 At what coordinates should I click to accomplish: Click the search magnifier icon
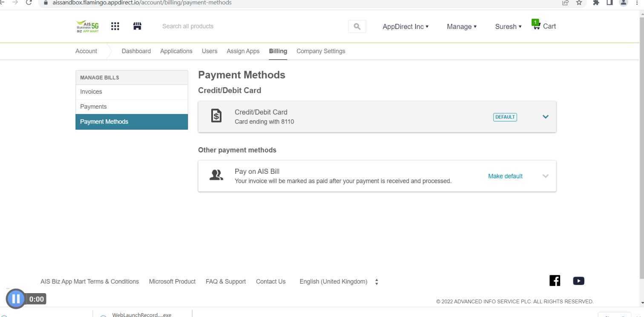tap(357, 26)
